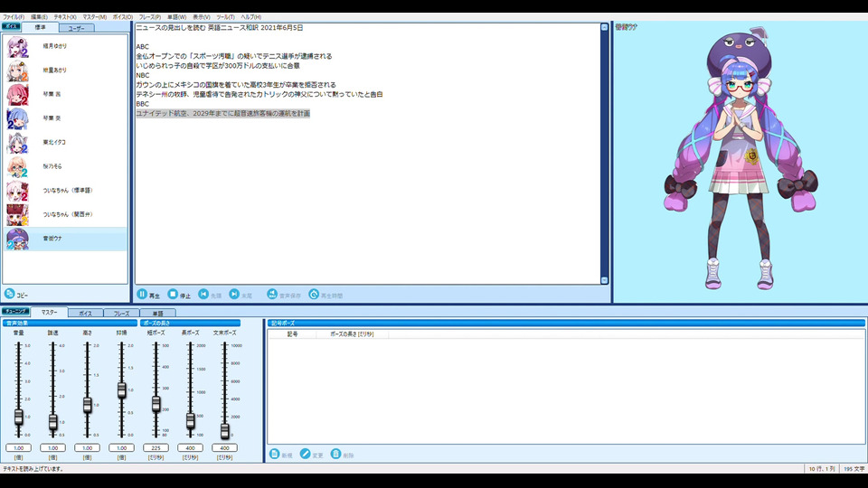Select ついなちゃん（関西弁） voice avatar

(x=17, y=215)
